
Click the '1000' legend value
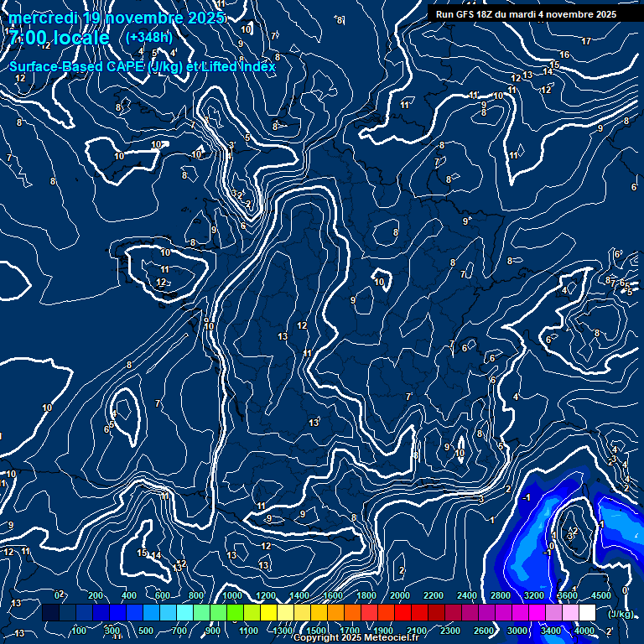tap(232, 595)
